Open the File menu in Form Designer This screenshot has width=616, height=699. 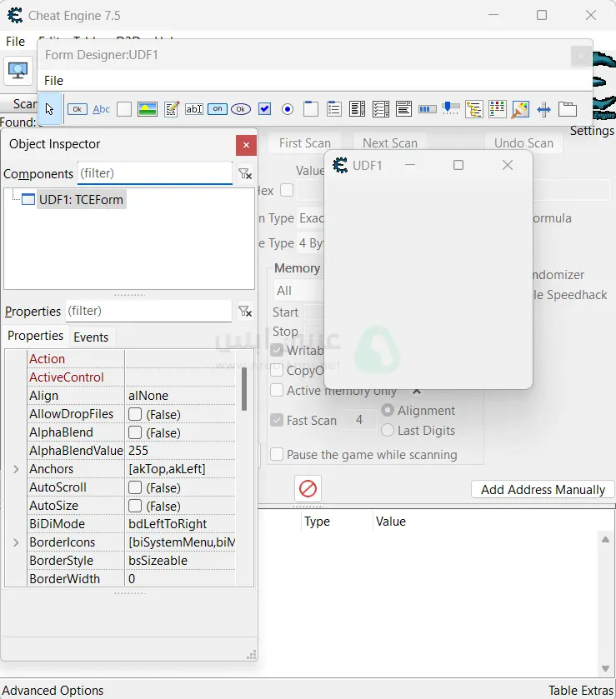[x=53, y=81]
